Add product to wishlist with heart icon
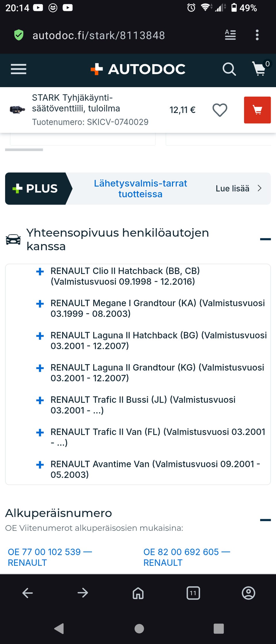The image size is (276, 644). [220, 110]
